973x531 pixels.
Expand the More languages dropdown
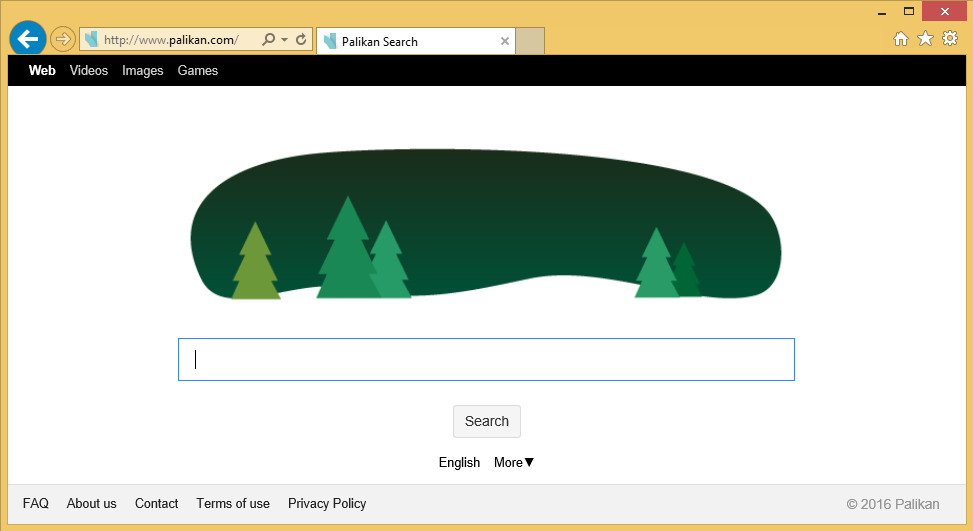tap(514, 462)
